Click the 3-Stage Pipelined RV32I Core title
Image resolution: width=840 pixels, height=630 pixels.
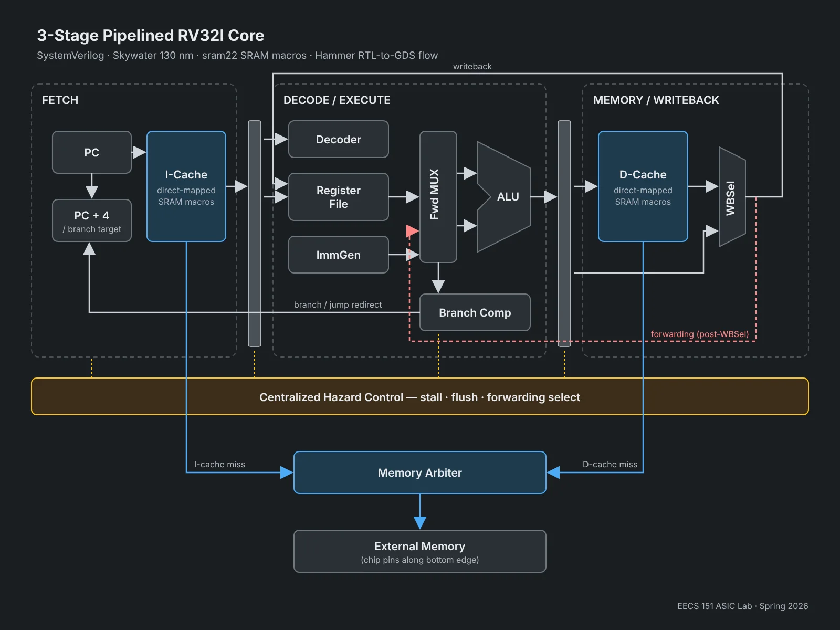tap(151, 35)
